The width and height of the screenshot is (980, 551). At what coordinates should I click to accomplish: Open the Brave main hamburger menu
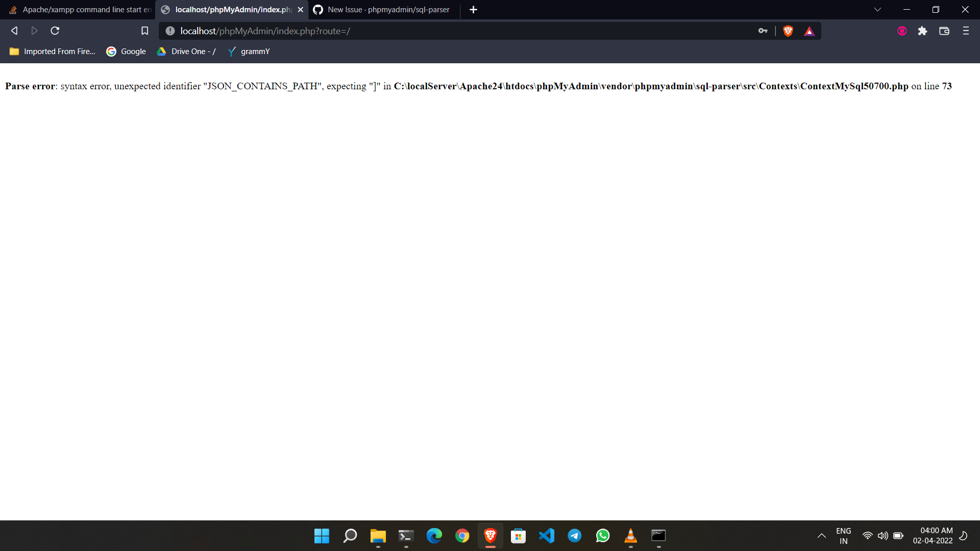966,31
